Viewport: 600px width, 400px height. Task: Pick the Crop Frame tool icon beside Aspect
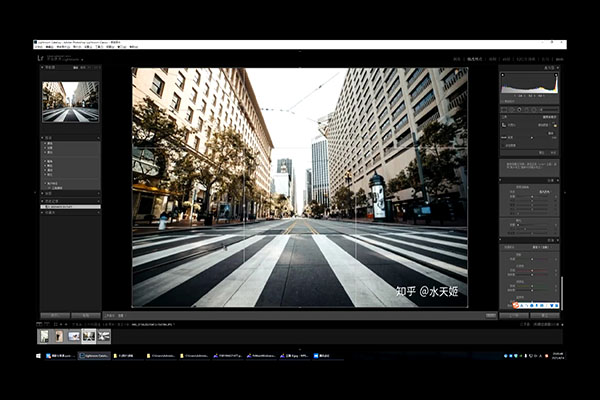pos(504,125)
